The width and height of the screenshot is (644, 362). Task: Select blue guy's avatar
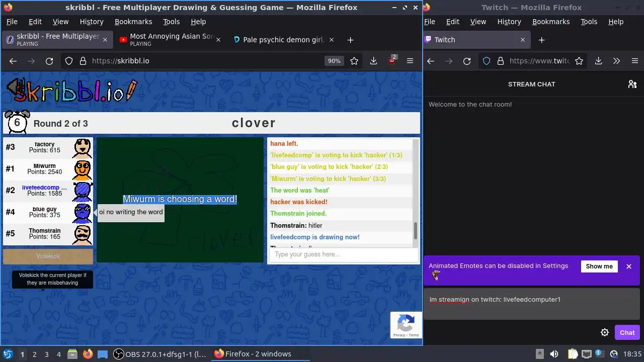coord(83,213)
